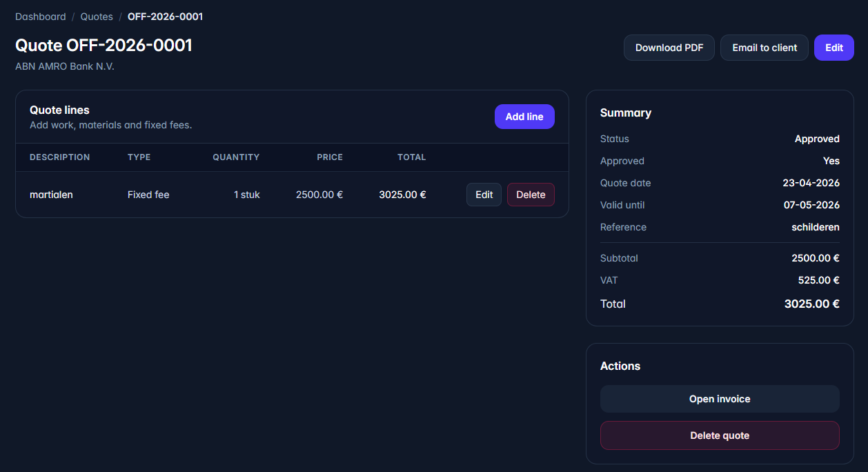Image resolution: width=868 pixels, height=472 pixels.
Task: Click the PRICE column header
Action: pos(330,157)
